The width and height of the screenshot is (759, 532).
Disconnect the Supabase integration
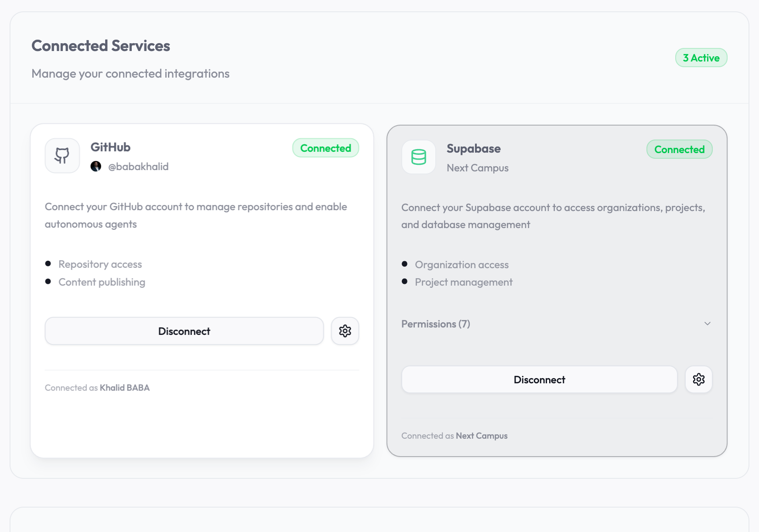[539, 379]
